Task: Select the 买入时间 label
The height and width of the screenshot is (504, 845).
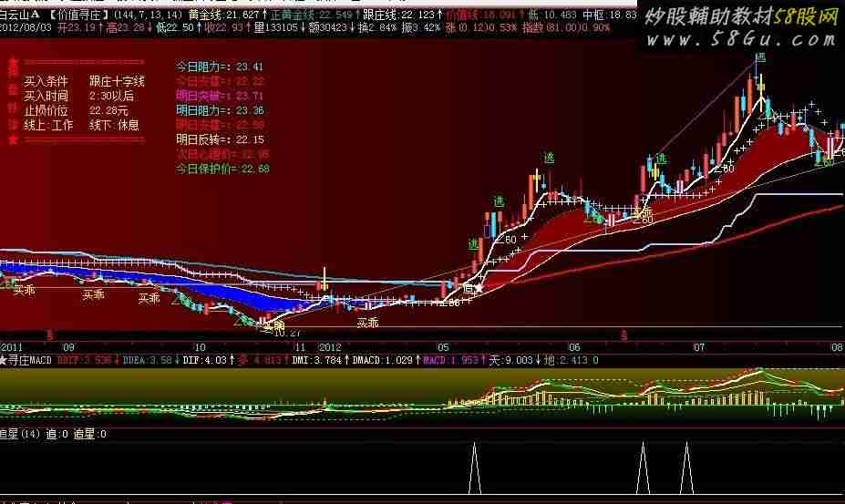Action: (x=46, y=96)
